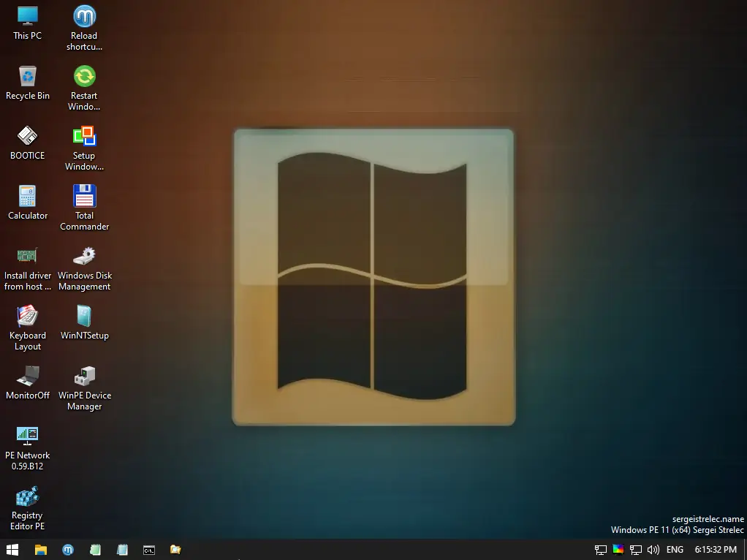This screenshot has height=560, width=747.
Task: Open the Recycle Bin
Action: pyautogui.click(x=27, y=83)
